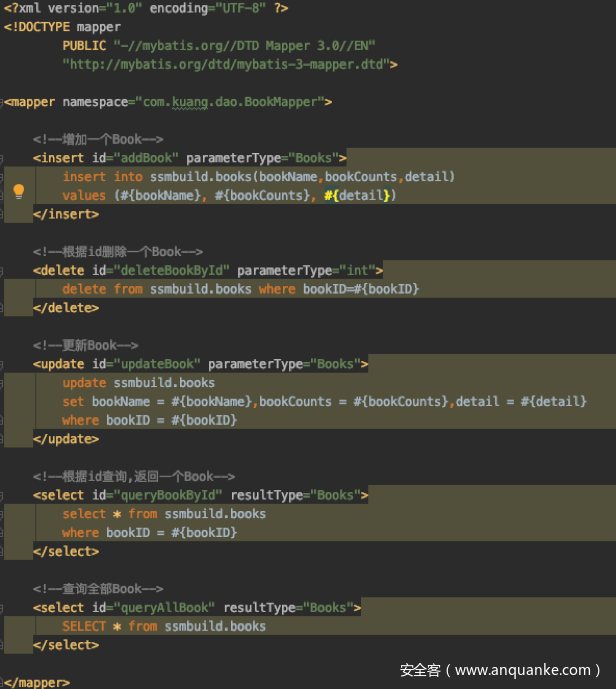Viewport: 616px width, 689px height.
Task: Collapse the queryAllBook select block fold marker
Action: [4, 608]
